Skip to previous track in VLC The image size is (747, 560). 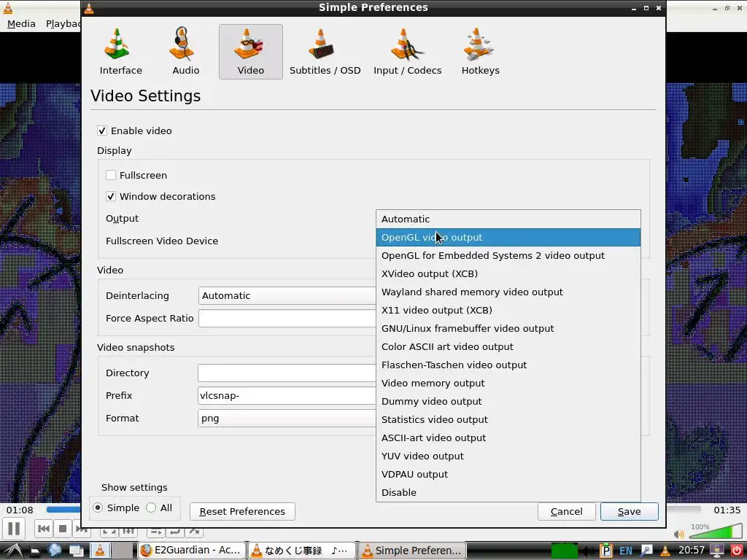(x=44, y=529)
